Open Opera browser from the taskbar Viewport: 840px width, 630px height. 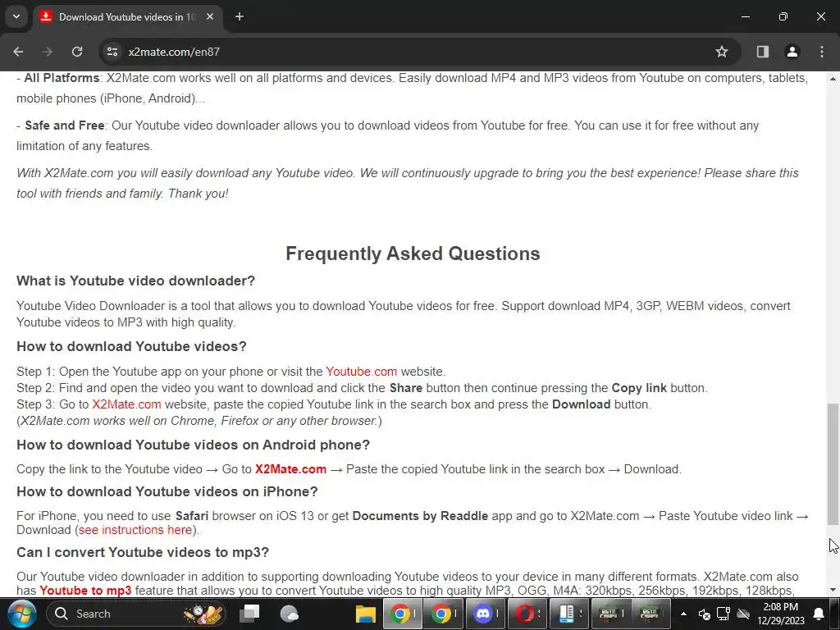point(527,614)
